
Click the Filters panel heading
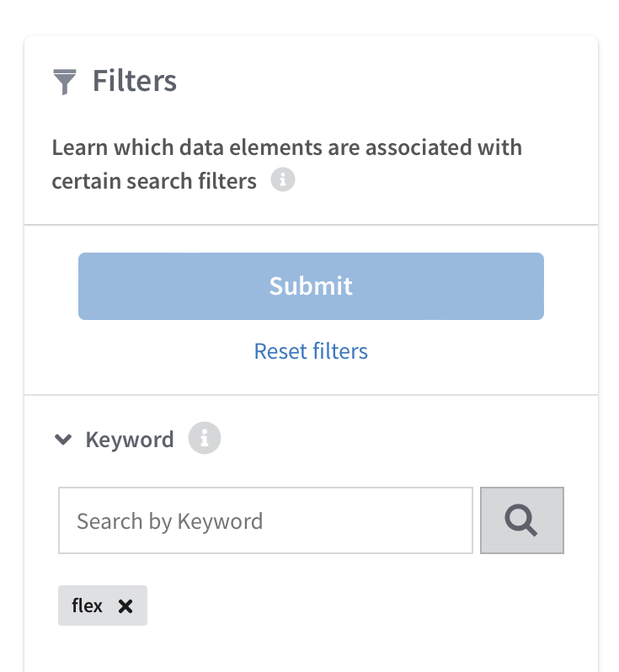click(x=135, y=81)
